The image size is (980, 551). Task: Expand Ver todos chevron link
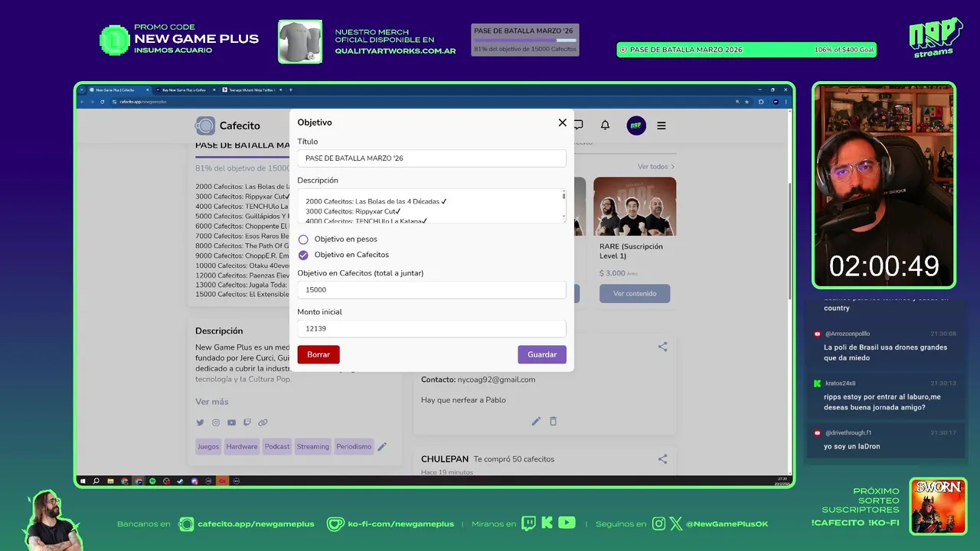click(656, 166)
